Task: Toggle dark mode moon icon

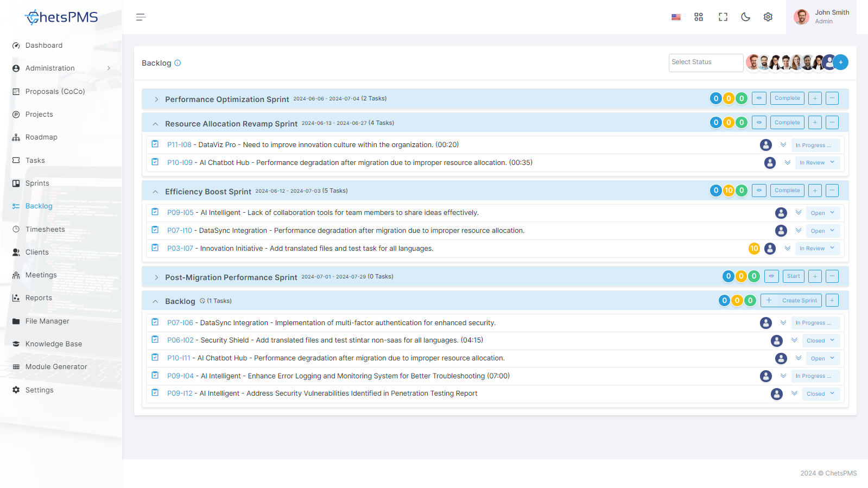Action: 746,17
